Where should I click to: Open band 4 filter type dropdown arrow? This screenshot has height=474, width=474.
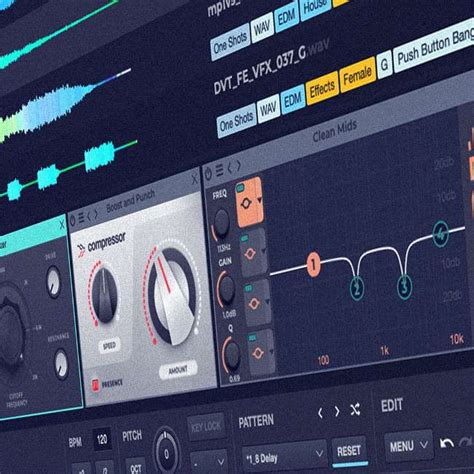(x=272, y=351)
